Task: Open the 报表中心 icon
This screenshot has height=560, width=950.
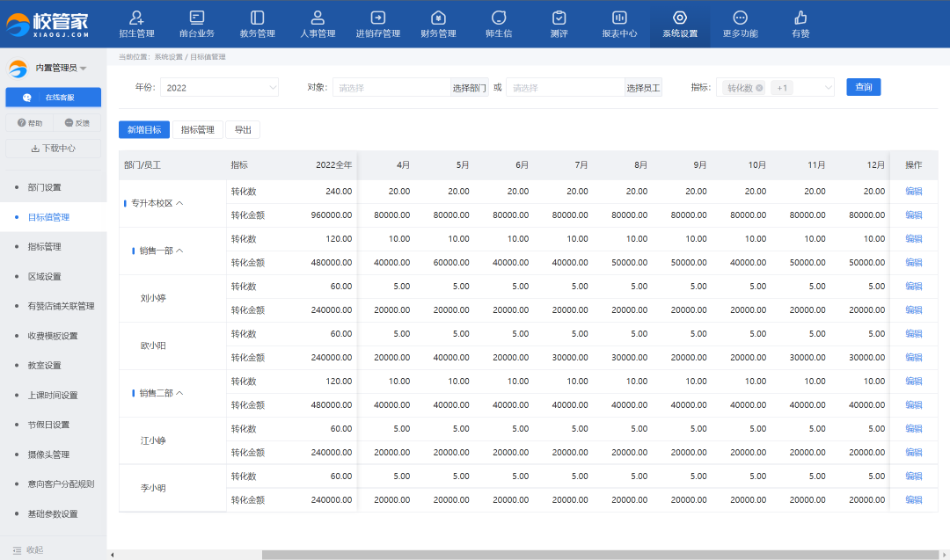Action: 619,18
